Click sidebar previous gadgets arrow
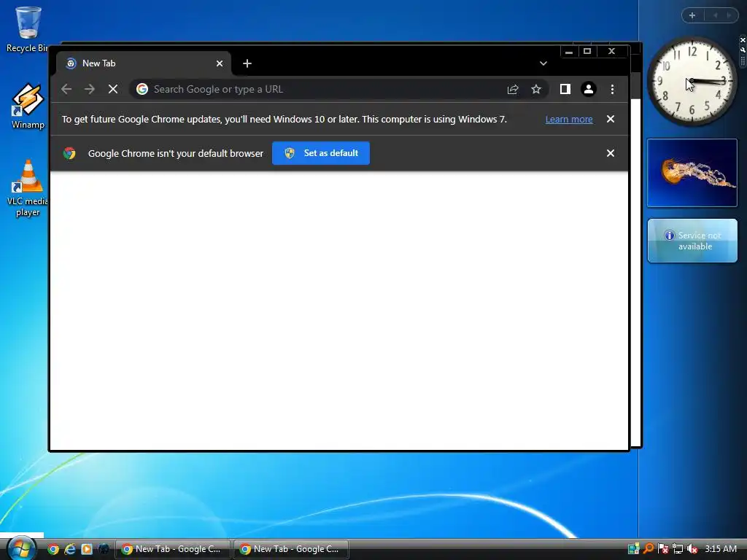The image size is (747, 560). (715, 15)
